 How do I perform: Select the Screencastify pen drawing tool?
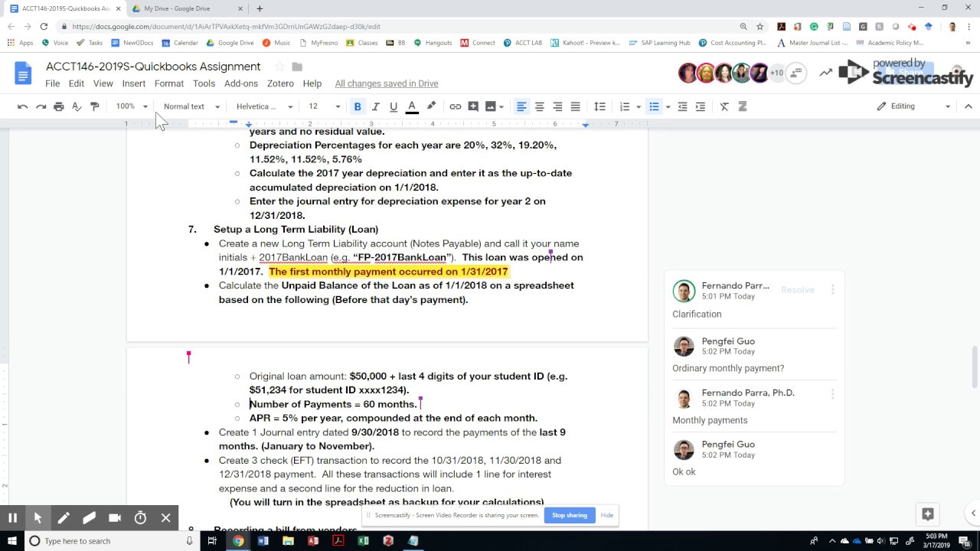[64, 518]
